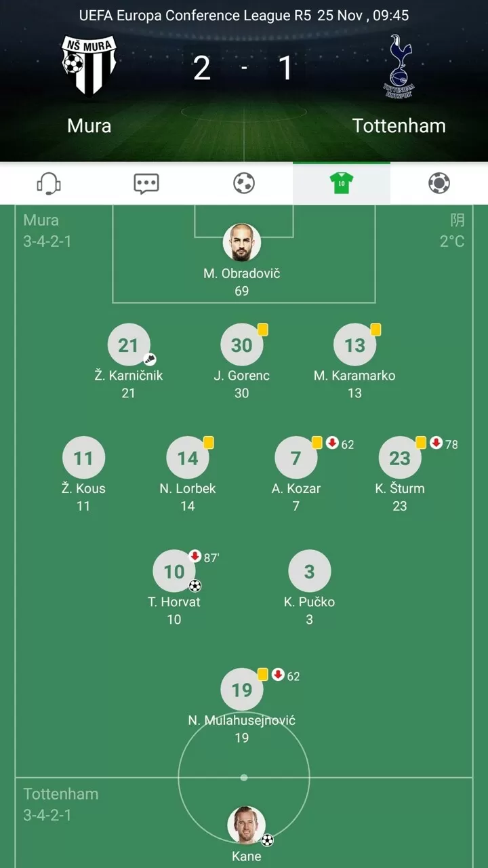Select the green jersey lineups tab
This screenshot has height=868, width=488.
pos(342,183)
